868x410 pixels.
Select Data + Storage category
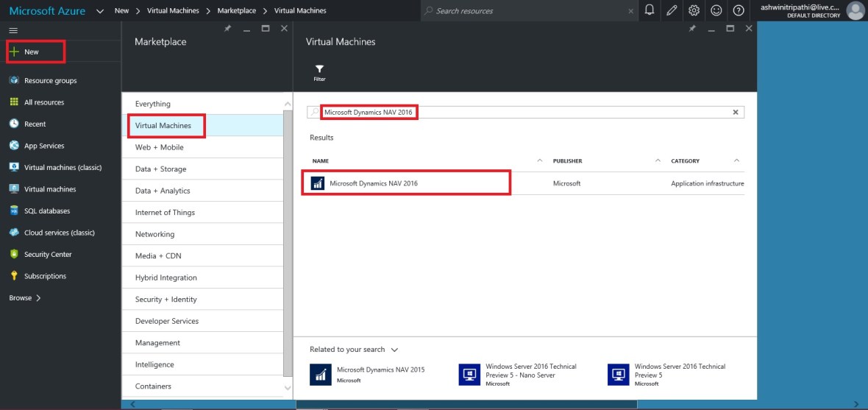[160, 169]
